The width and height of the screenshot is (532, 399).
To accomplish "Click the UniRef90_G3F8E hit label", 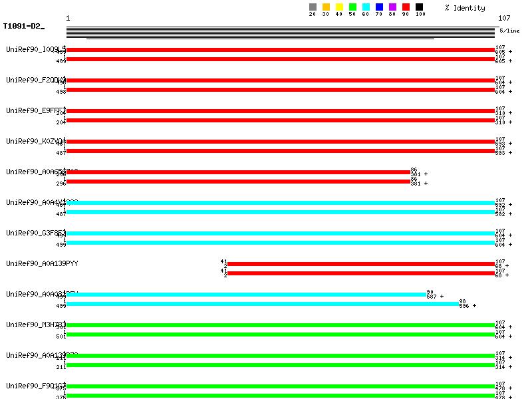I will point(36,233).
